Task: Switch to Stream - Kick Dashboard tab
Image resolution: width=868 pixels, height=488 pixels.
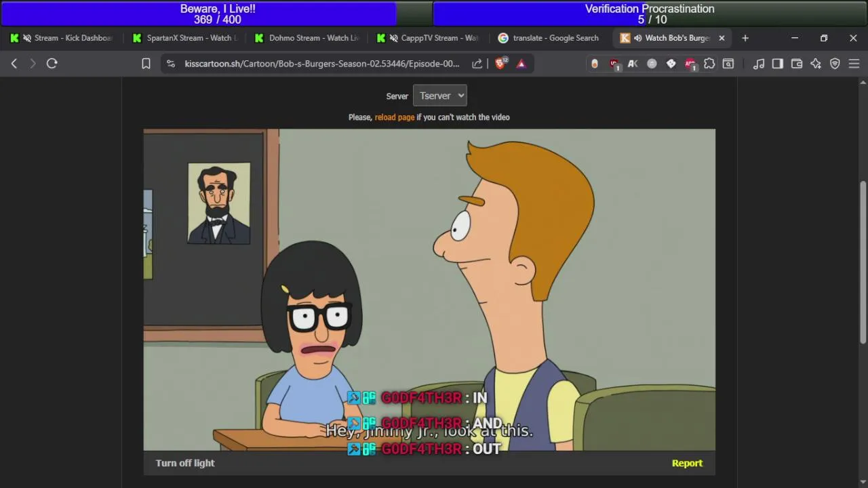Action: tap(62, 38)
